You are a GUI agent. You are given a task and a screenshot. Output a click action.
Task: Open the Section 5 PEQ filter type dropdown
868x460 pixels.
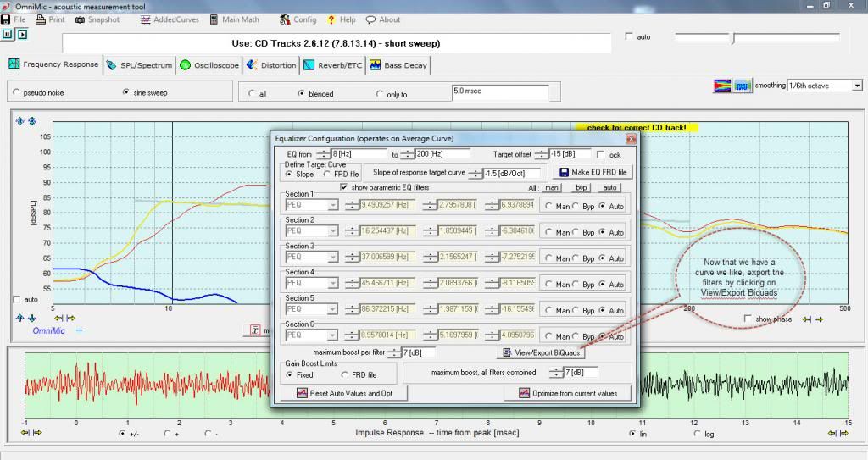click(332, 309)
